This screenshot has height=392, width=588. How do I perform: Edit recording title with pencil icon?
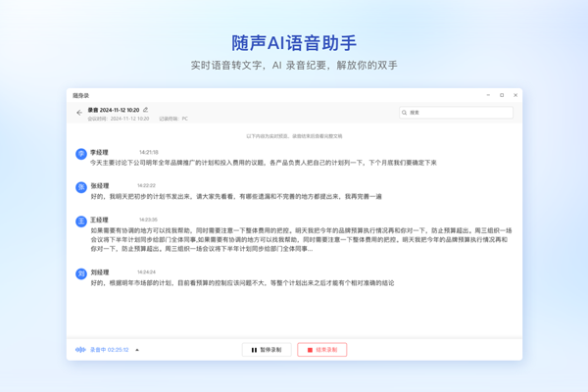[x=145, y=110]
